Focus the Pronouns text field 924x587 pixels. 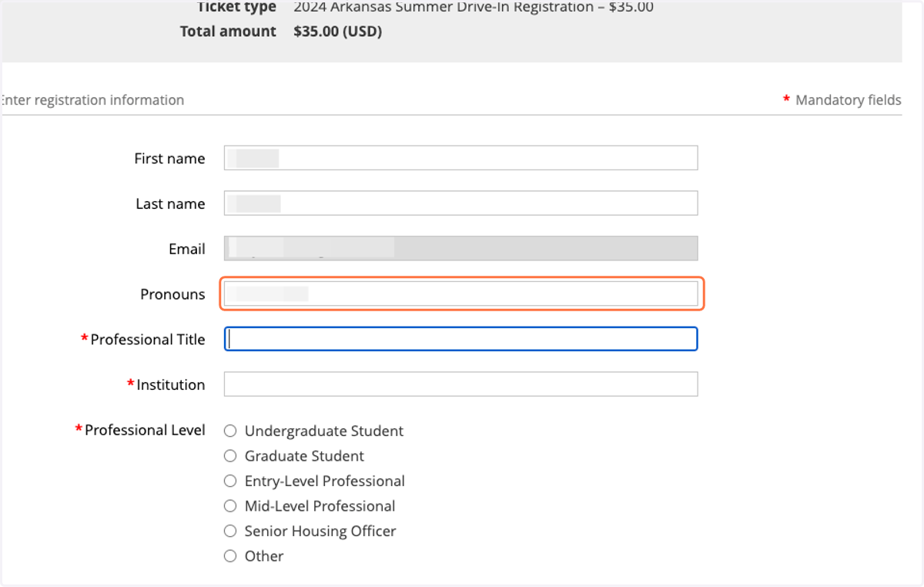(460, 293)
